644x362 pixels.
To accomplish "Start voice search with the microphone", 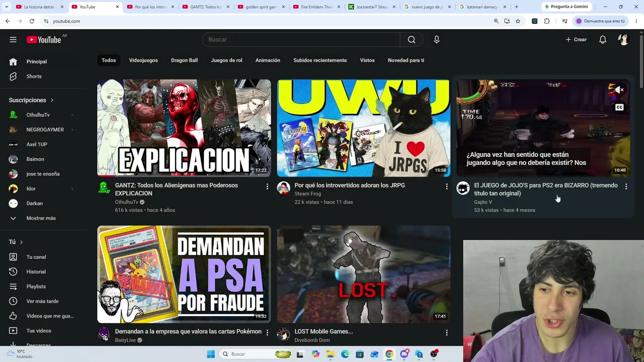I will coord(437,40).
